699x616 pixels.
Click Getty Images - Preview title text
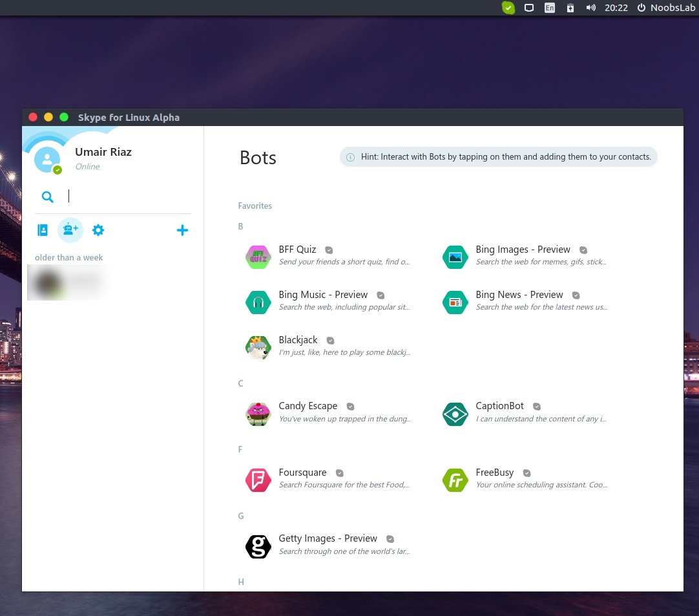pos(328,538)
